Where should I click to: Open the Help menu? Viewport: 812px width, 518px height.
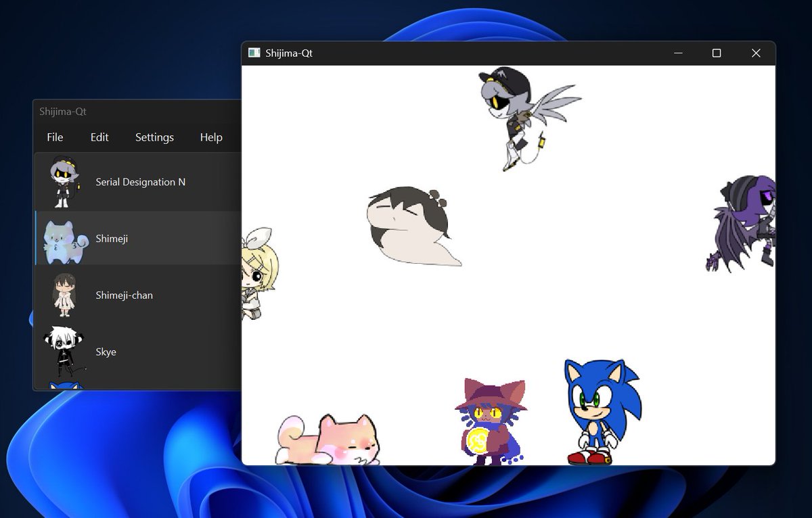211,137
